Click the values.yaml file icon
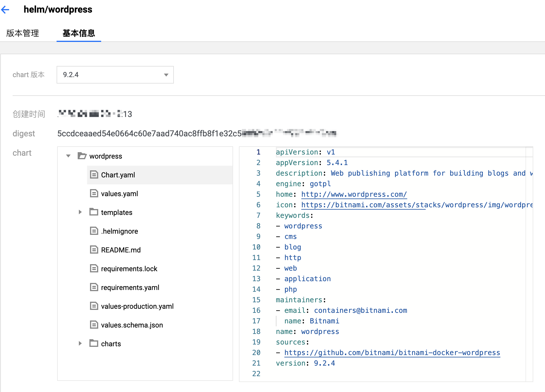The image size is (545, 392). (x=94, y=194)
